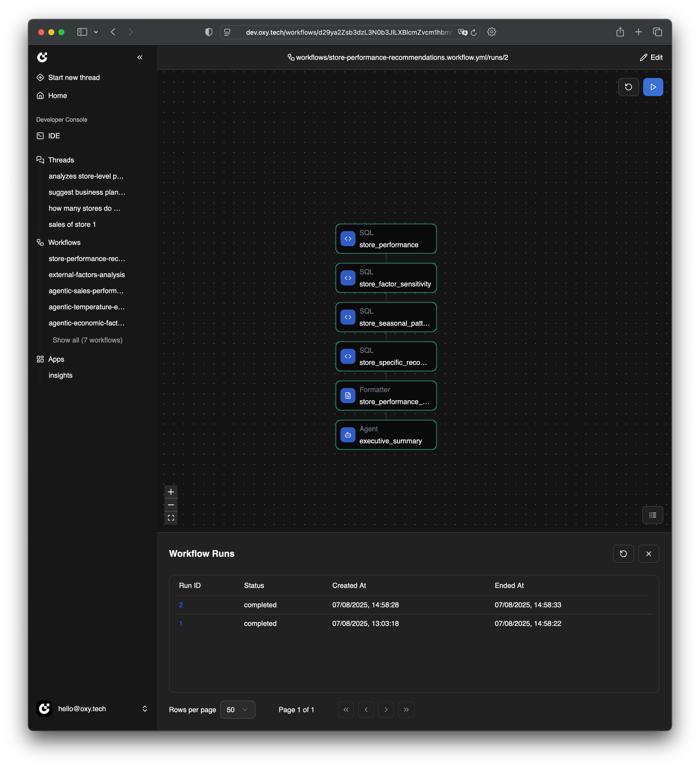Expand Show all (7 workflows)

pyautogui.click(x=87, y=340)
